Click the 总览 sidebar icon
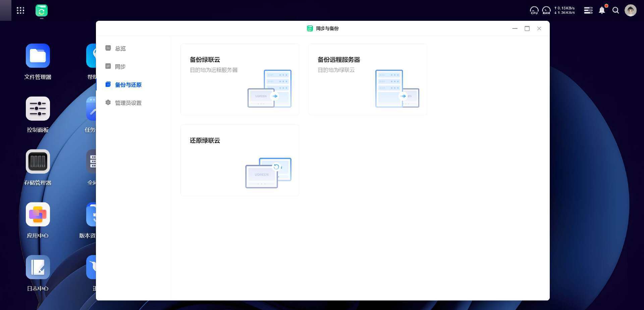Image resolution: width=644 pixels, height=310 pixels. 108,48
